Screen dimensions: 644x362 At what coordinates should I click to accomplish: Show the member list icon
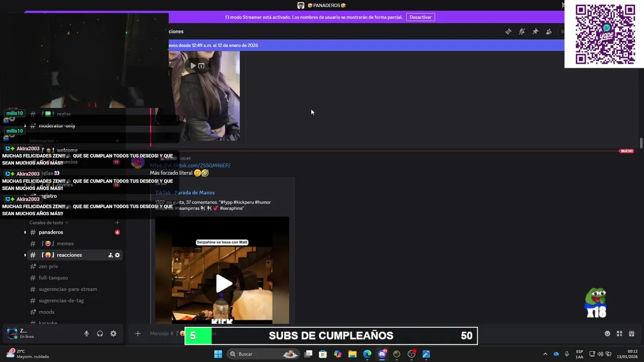click(549, 31)
